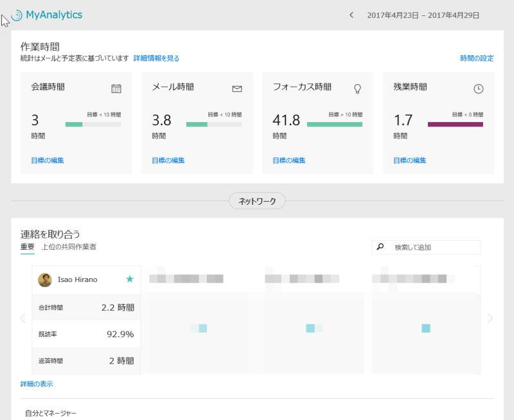514x420 pixels.
Task: Click the MyAnalytics spiral logo icon
Action: [x=17, y=15]
